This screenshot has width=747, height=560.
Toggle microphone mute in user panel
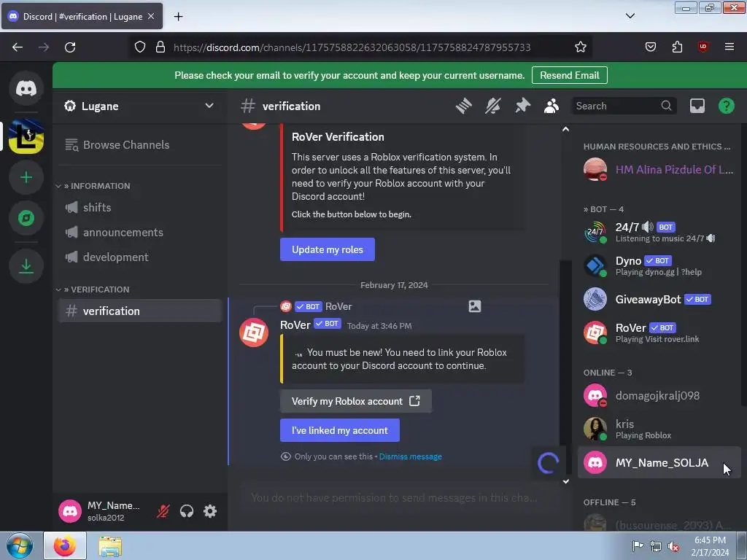(x=163, y=511)
